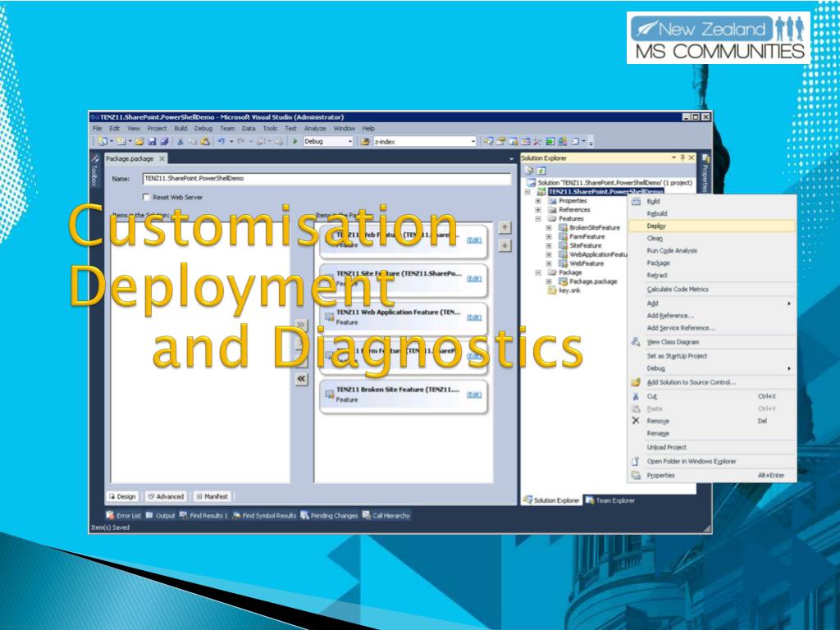
Task: Click the Find in Files icon beside z-index box
Action: (x=365, y=141)
